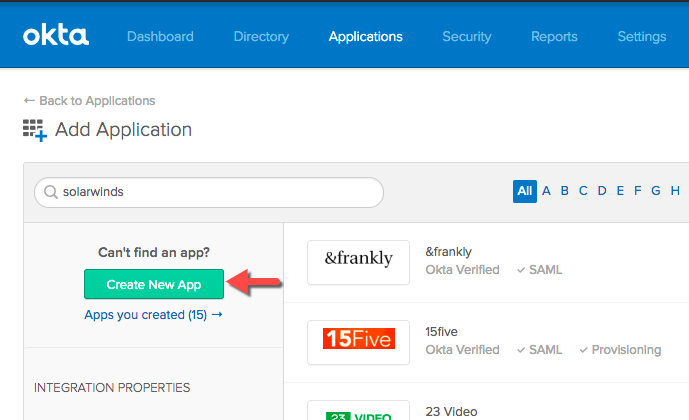Viewport: 689px width, 420px height.
Task: Click the Create New App button
Action: click(154, 284)
